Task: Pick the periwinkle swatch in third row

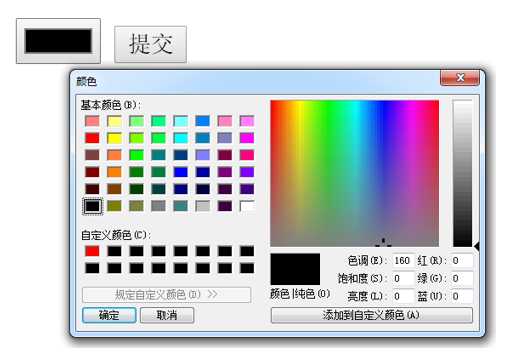Action: tap(203, 155)
